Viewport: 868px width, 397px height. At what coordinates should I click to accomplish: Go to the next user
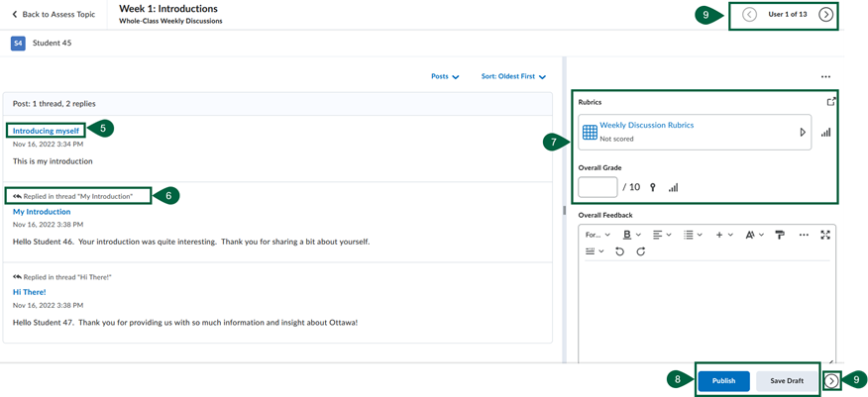coord(825,15)
